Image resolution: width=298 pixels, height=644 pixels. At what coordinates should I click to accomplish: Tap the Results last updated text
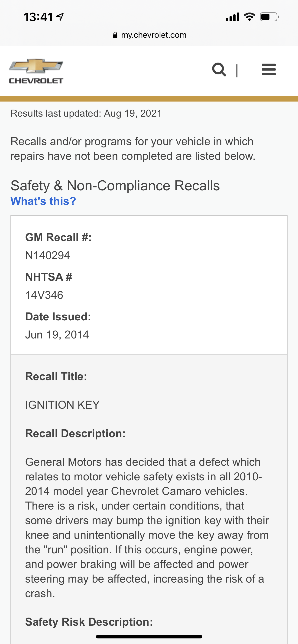click(86, 113)
